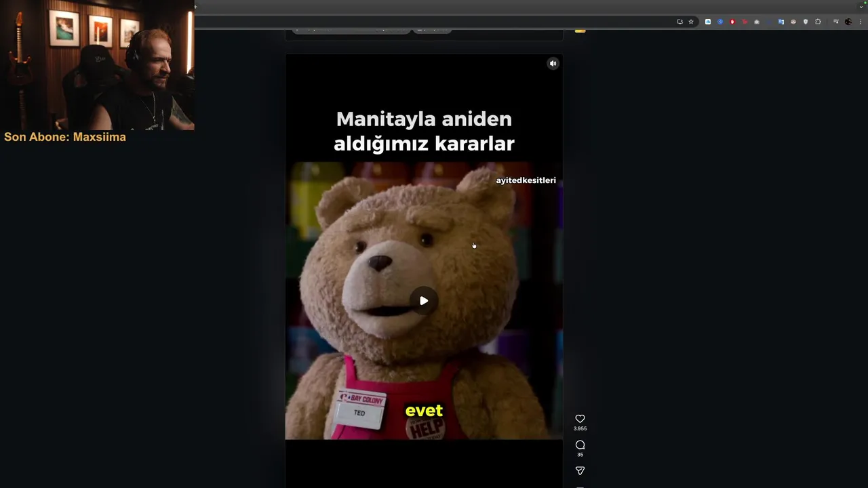Click the Ted bear video frame
The image size is (868, 488).
click(424, 300)
